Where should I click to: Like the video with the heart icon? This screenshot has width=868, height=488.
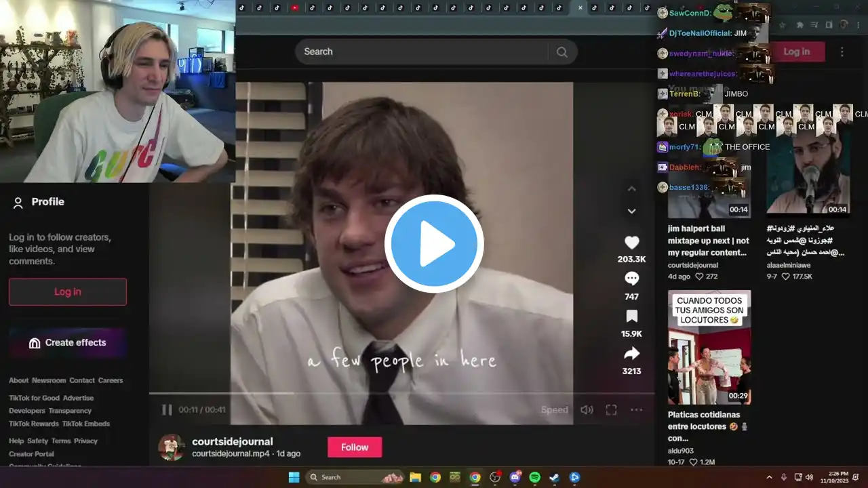632,243
